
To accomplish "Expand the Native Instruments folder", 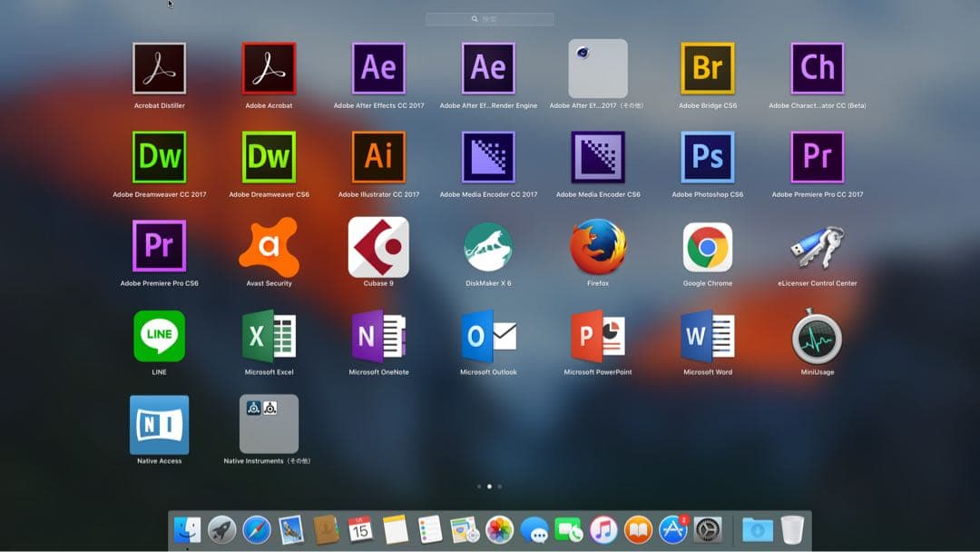I will tap(269, 424).
